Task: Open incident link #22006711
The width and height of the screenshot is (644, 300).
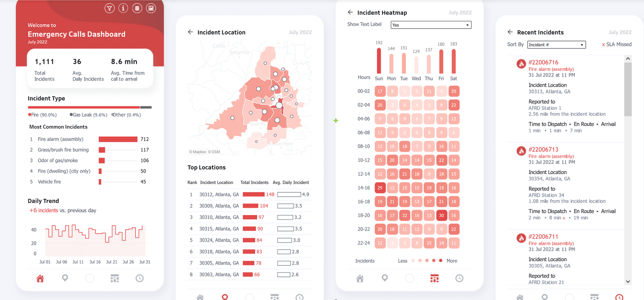Action: [543, 237]
